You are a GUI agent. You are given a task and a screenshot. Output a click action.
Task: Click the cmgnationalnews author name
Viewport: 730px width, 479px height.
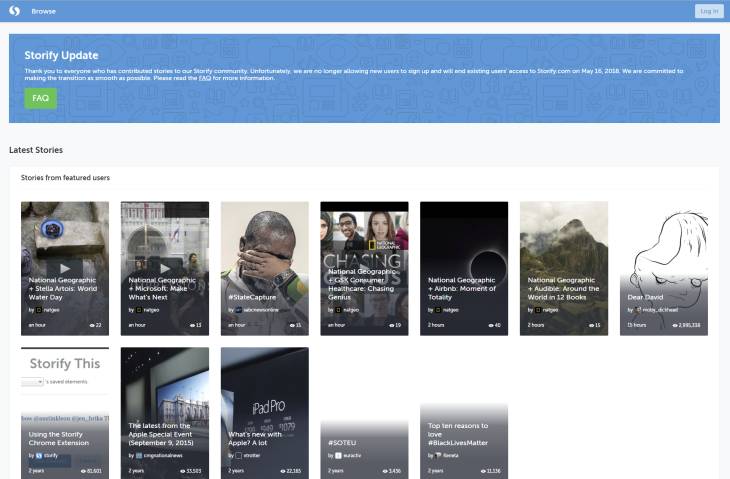click(163, 456)
